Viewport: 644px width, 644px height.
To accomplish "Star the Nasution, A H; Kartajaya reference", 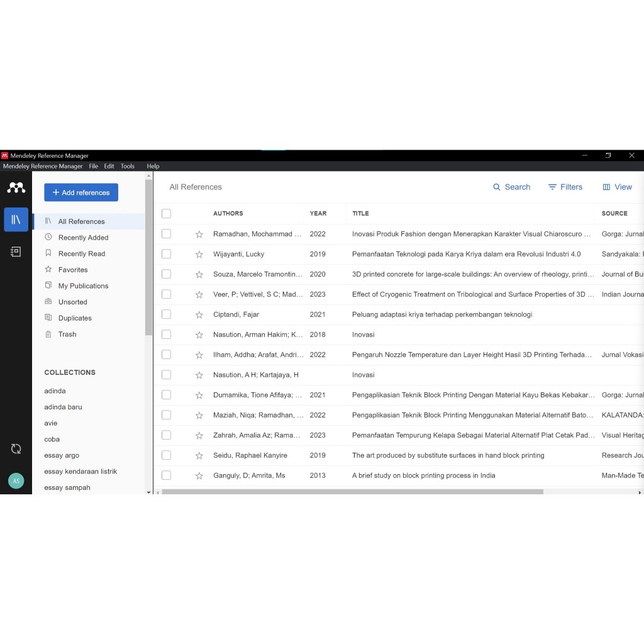I will 199,375.
